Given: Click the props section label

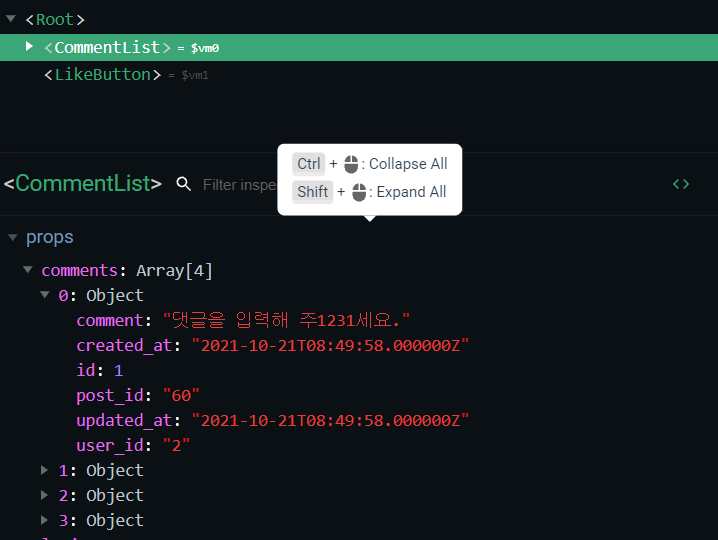Looking at the screenshot, I should click(49, 237).
